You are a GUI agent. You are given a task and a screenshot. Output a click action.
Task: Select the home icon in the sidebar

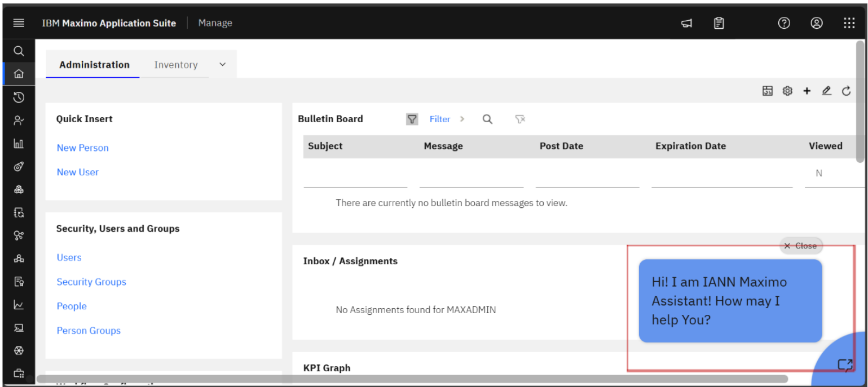pos(19,74)
